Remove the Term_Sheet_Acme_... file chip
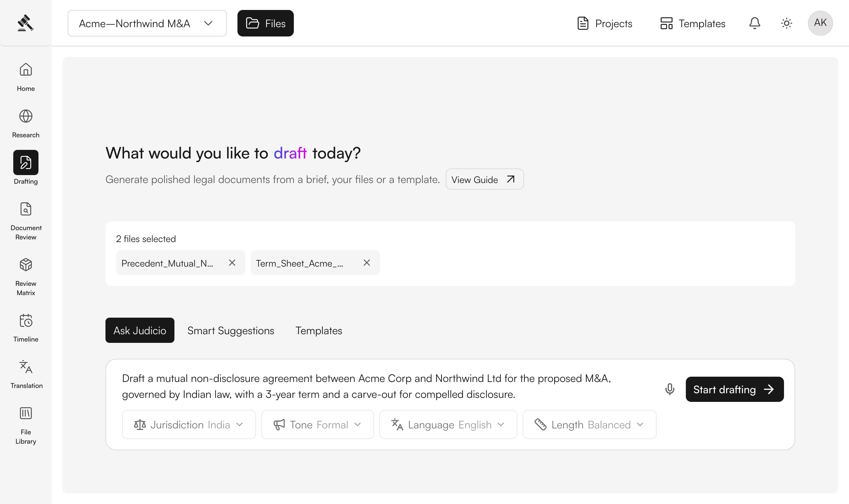 [x=367, y=263]
